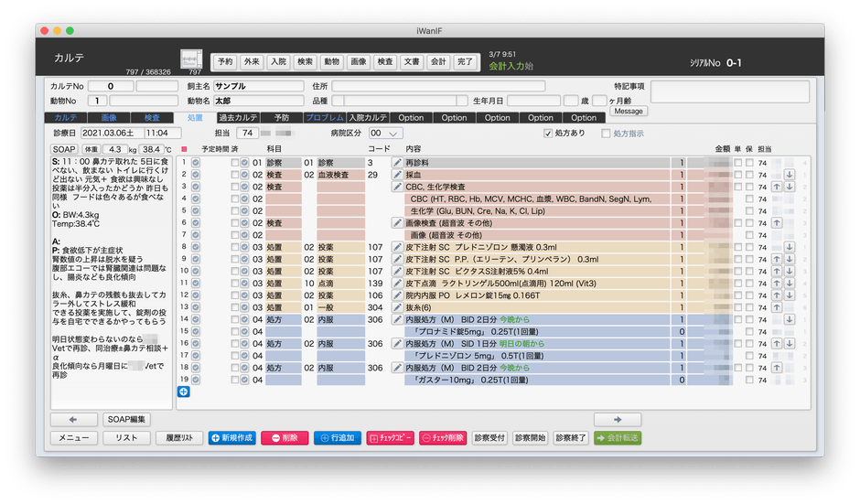Click the round dropdown button beside row 1
The width and height of the screenshot is (860, 504).
(195, 163)
